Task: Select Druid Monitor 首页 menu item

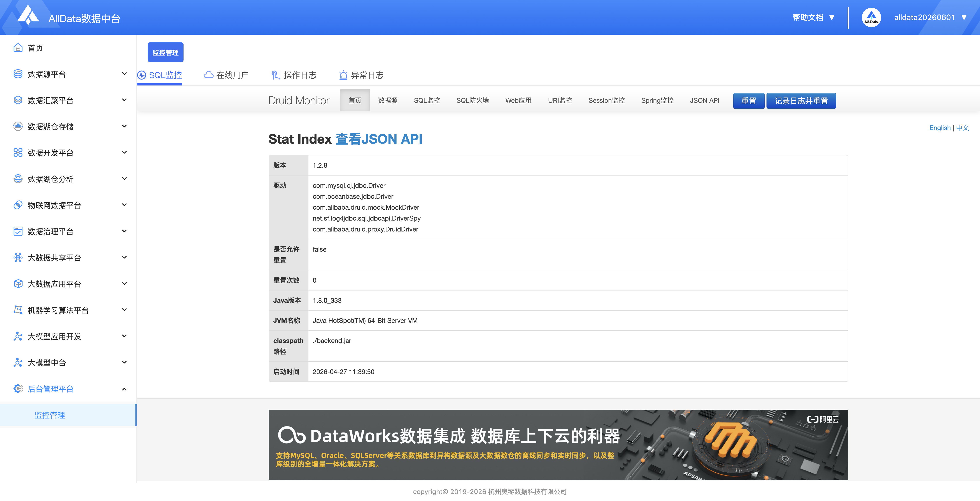Action: (x=355, y=100)
